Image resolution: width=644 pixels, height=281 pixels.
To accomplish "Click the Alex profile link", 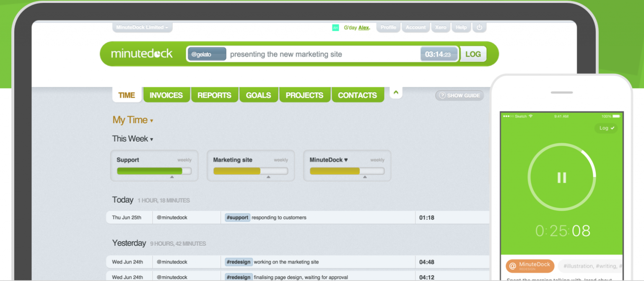I will 364,27.
